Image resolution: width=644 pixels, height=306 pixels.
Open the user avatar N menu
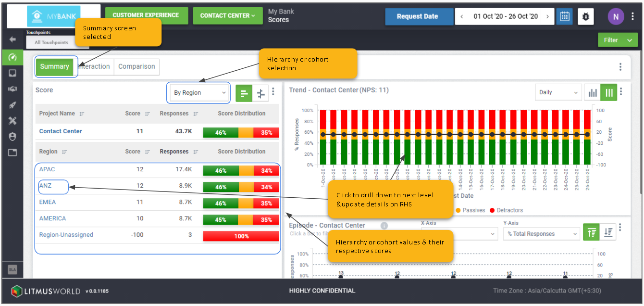pos(616,16)
